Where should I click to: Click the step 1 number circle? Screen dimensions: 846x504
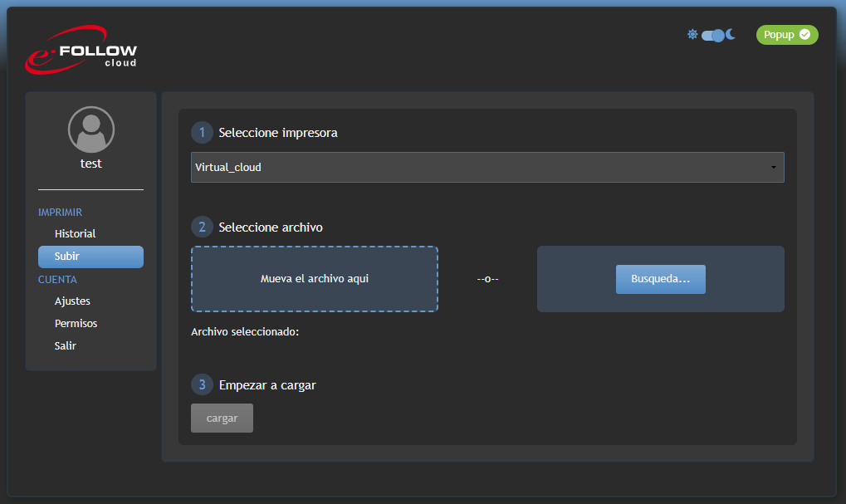202,133
